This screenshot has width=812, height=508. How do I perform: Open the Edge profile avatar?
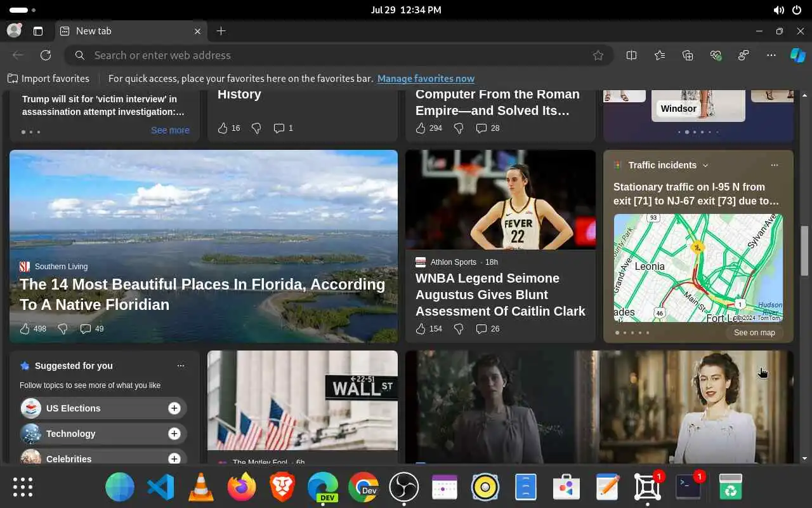click(x=14, y=30)
